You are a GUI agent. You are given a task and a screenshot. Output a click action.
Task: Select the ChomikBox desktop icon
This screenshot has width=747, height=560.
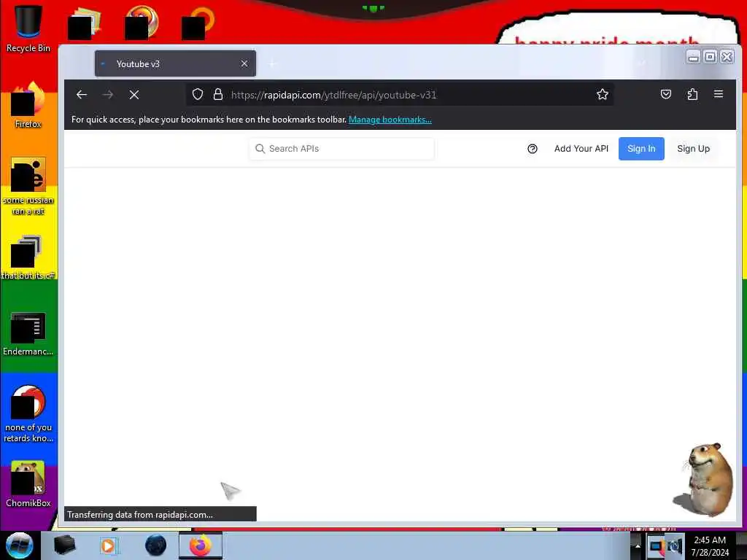click(x=28, y=484)
